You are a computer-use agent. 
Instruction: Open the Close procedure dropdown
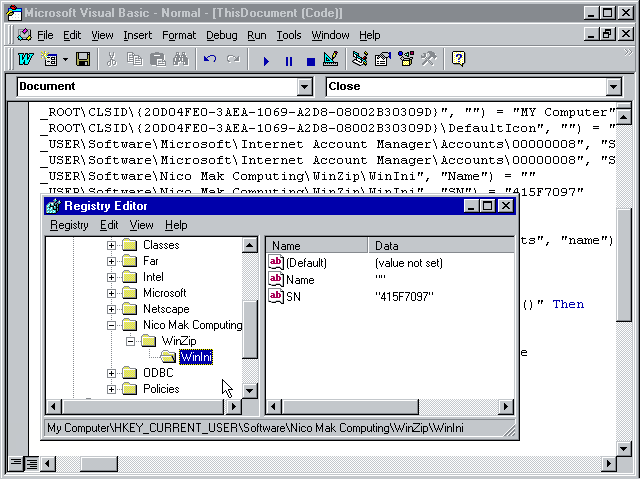point(613,87)
